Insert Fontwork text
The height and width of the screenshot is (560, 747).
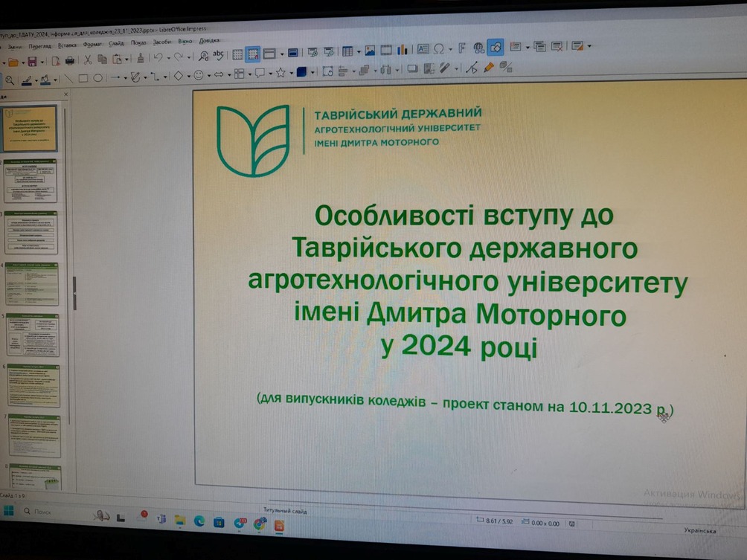click(461, 48)
